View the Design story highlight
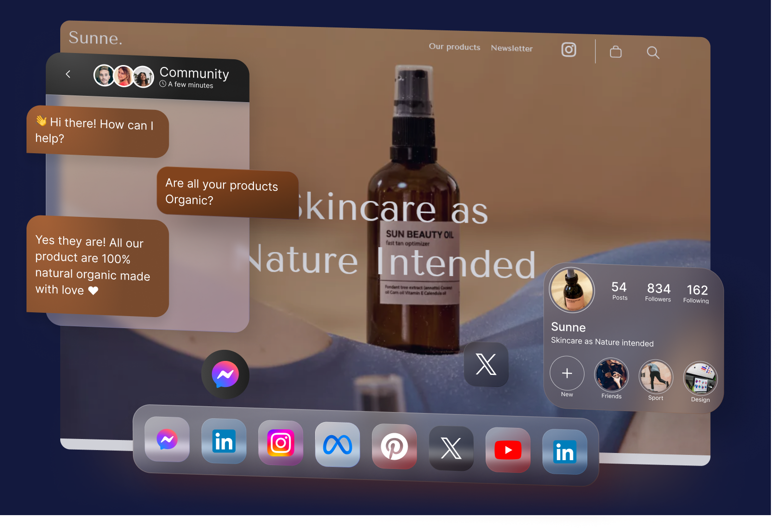Viewport: 782px width, 532px height. coord(701,378)
